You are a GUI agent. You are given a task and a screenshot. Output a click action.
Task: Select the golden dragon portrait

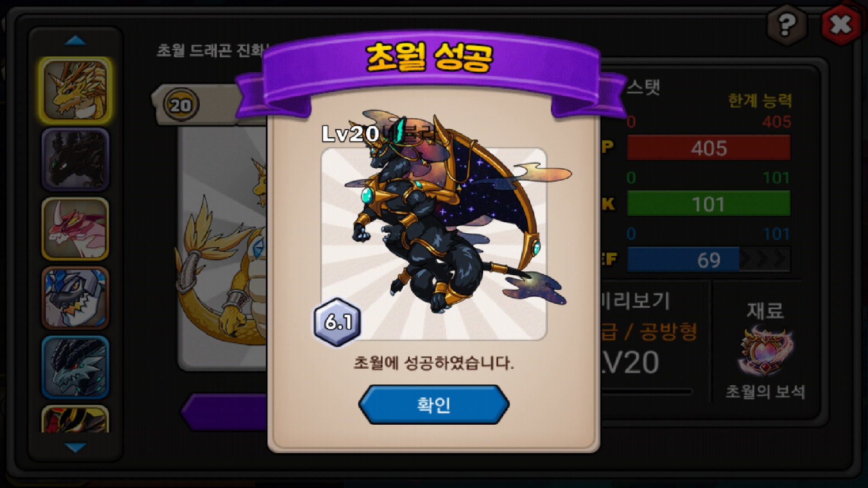coord(75,90)
